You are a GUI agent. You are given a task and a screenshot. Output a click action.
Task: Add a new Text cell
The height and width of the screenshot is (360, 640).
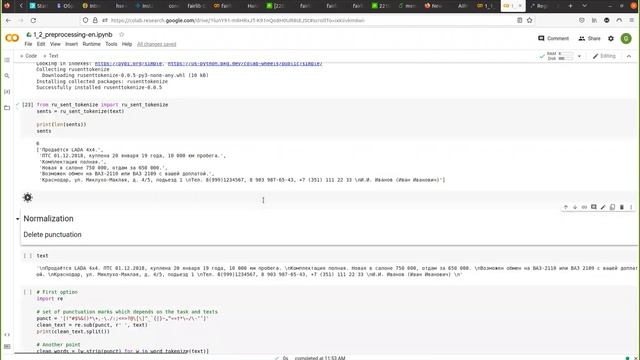point(51,56)
